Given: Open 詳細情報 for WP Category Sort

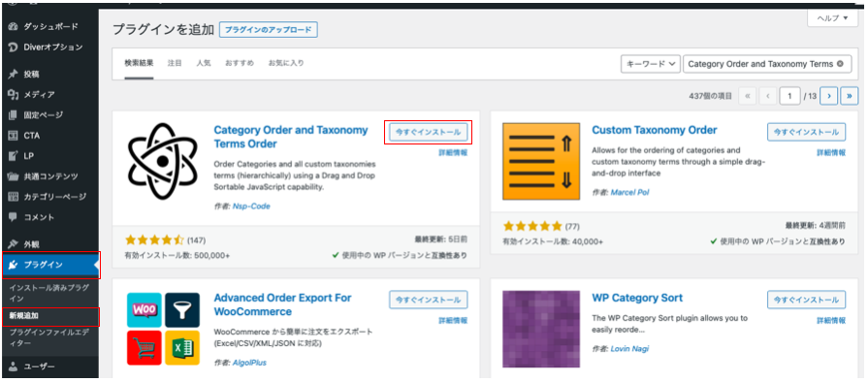Looking at the screenshot, I should 831,321.
